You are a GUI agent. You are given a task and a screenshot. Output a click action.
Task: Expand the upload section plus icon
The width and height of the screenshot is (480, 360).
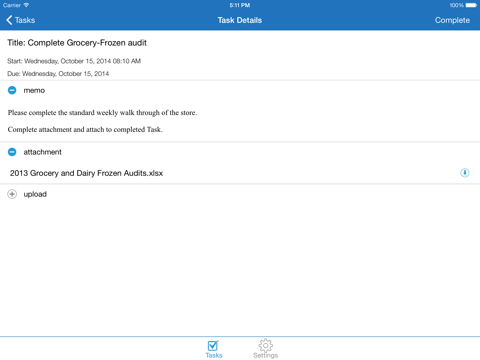click(12, 194)
